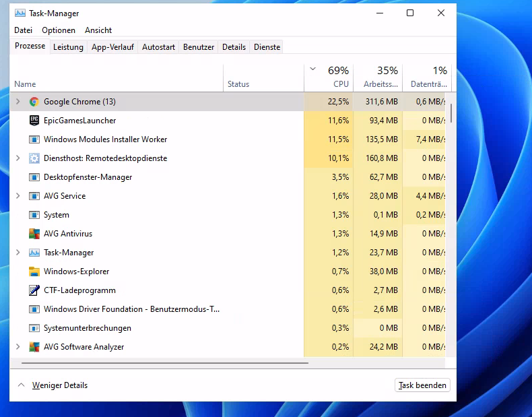The width and height of the screenshot is (532, 417).
Task: Click the 11,6% CPU value
Action: pyautogui.click(x=338, y=121)
